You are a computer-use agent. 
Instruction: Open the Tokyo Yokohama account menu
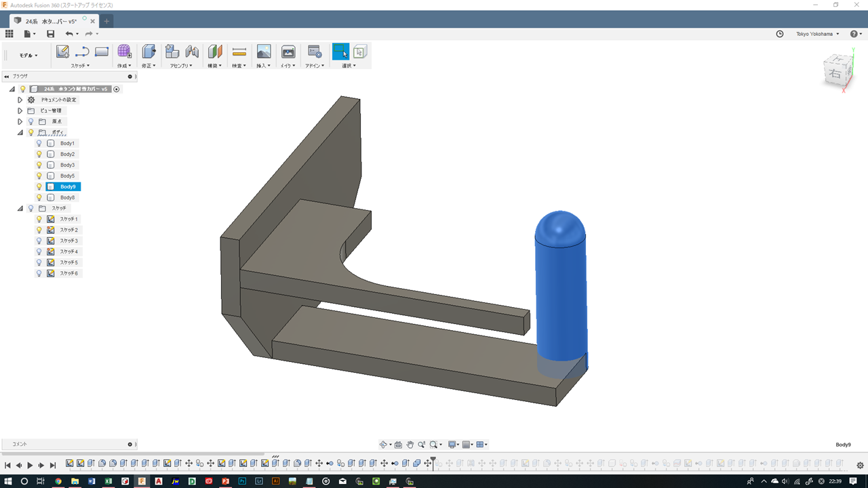tap(818, 34)
